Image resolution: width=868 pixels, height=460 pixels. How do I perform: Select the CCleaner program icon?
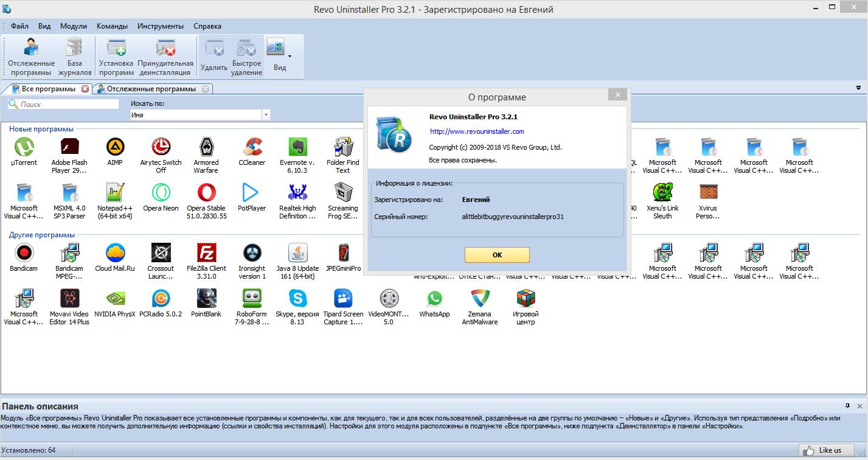(252, 147)
